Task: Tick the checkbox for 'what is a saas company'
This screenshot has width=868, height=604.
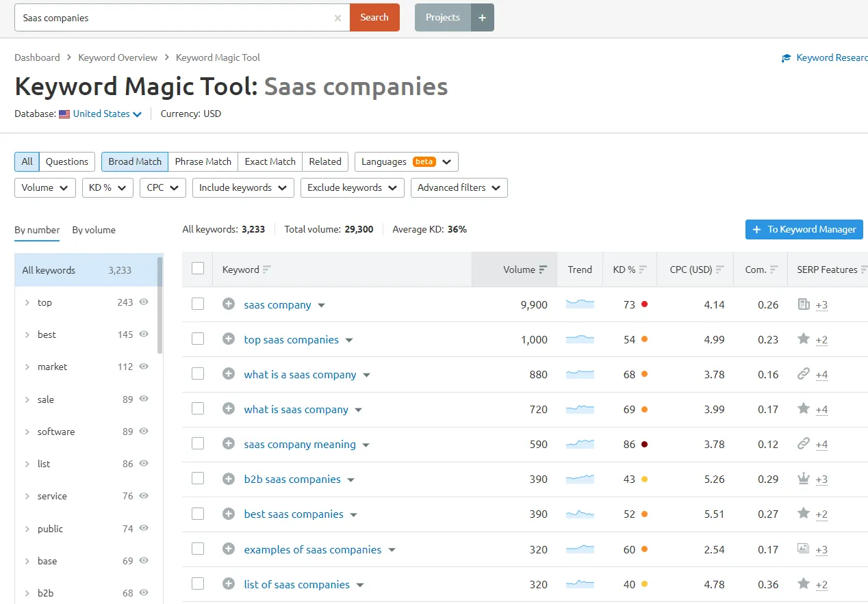Action: tap(198, 374)
